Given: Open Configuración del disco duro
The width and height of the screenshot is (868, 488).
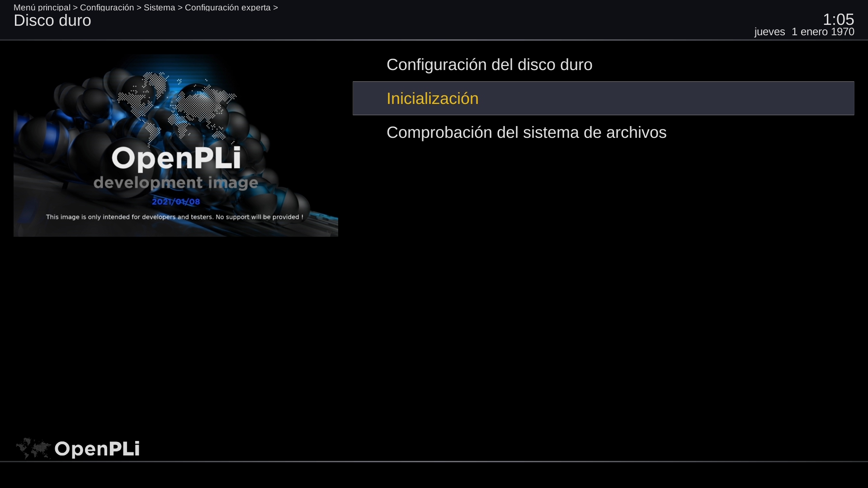Looking at the screenshot, I should pos(489,65).
